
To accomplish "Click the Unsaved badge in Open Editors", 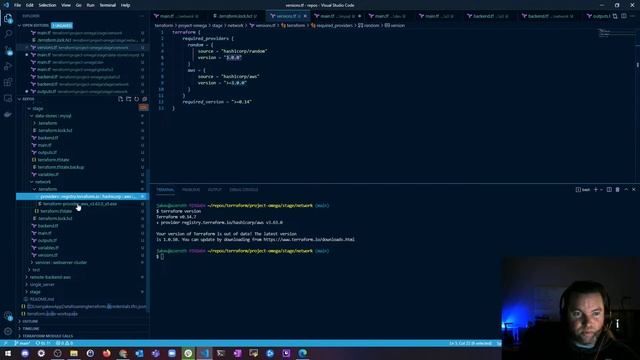I will coord(62,25).
